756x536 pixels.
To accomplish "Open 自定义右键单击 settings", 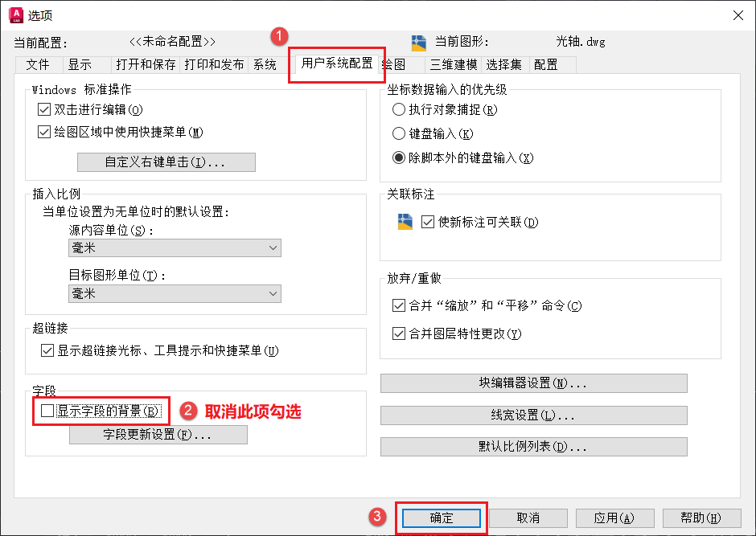I will point(166,162).
